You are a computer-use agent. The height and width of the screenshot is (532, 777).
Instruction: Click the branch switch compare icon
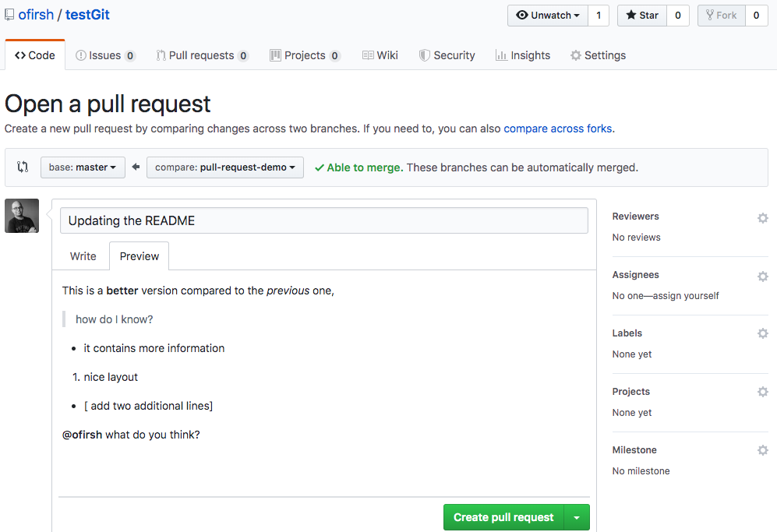click(23, 167)
